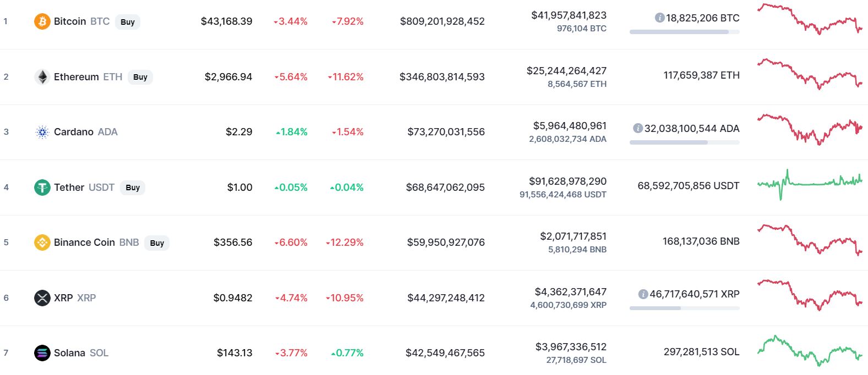Click the Cardano dotted logo icon
Viewport: 868px width, 375px height.
[42, 132]
